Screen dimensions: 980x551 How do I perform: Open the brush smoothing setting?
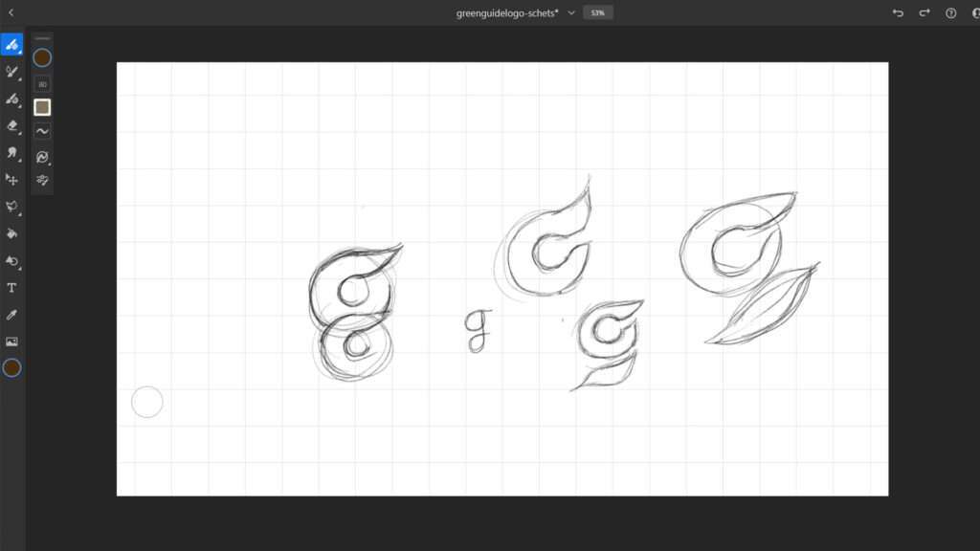click(42, 131)
